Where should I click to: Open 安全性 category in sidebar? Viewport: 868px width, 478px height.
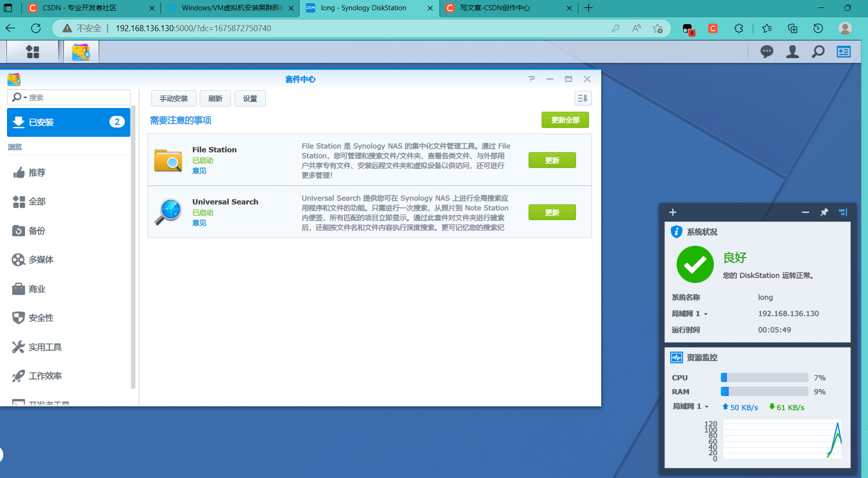click(x=68, y=318)
